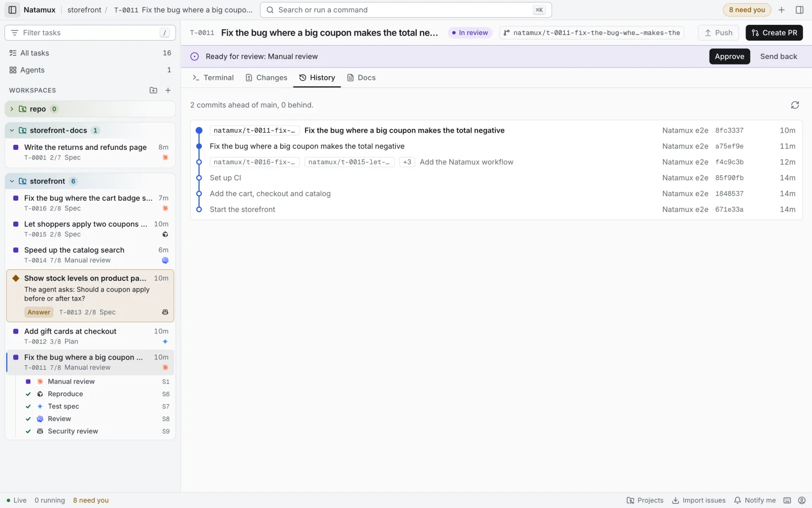Image resolution: width=812 pixels, height=508 pixels.
Task: Open Agents view
Action: [x=90, y=70]
